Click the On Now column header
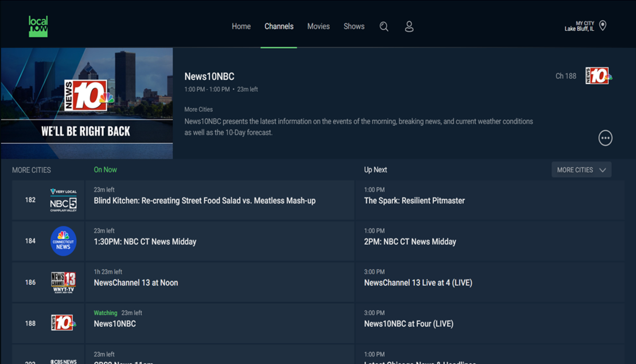Viewport: 636px width, 364px height. pyautogui.click(x=105, y=170)
